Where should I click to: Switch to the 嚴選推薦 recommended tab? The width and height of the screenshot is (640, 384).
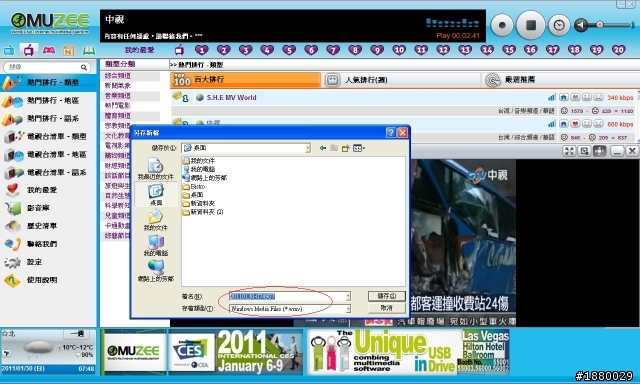point(560,80)
